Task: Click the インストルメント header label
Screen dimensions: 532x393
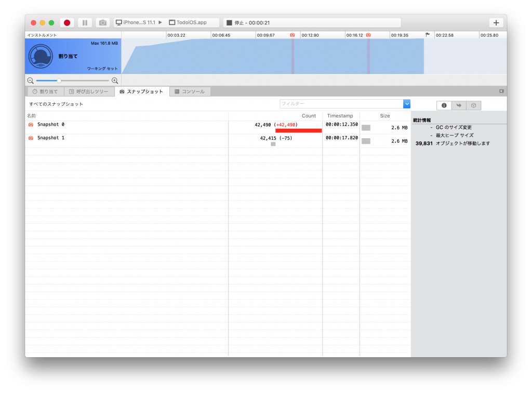Action: [42, 35]
